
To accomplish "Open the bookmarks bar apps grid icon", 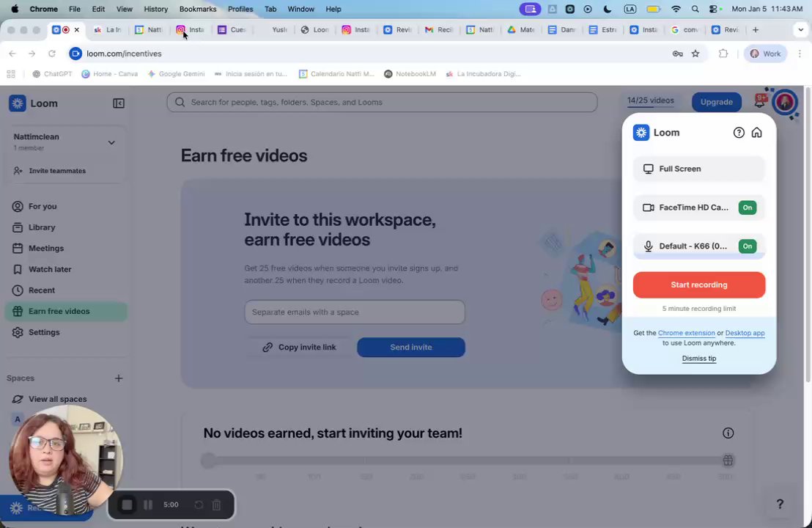I will tap(11, 74).
